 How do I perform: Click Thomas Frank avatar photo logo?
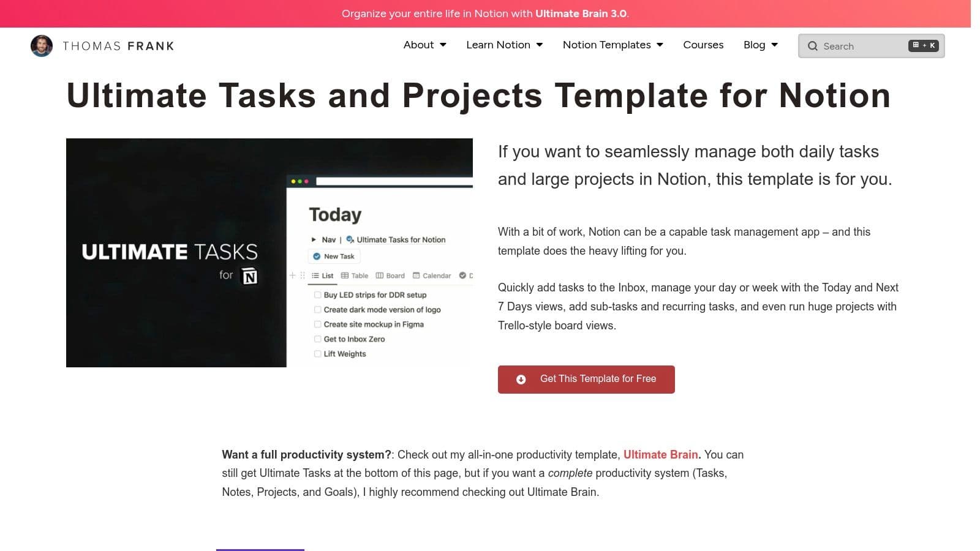click(x=42, y=46)
